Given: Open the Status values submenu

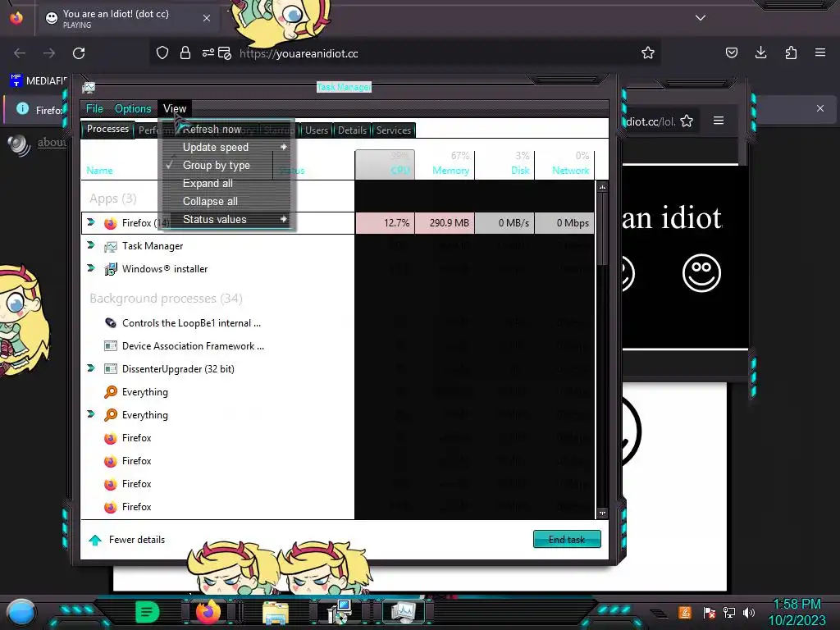Looking at the screenshot, I should coord(227,219).
